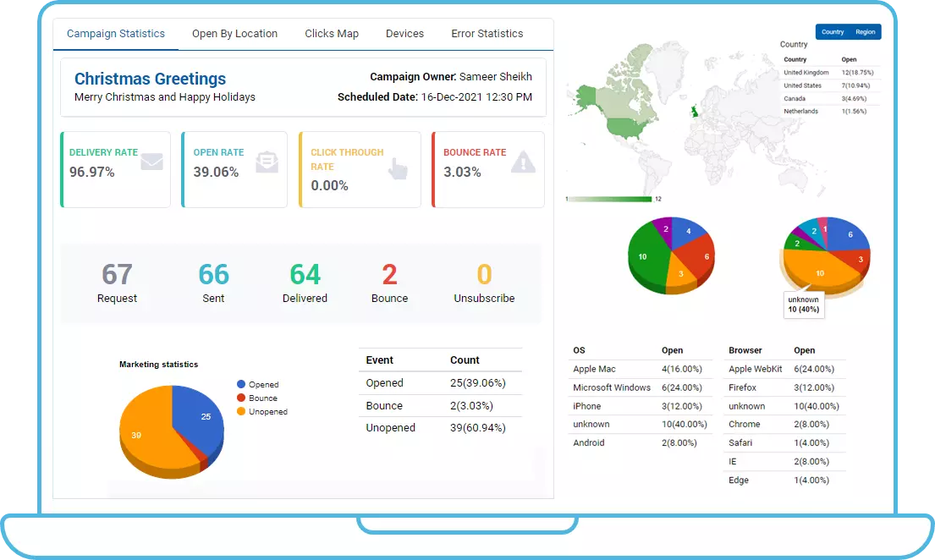
Task: Click the Android row in OS table
Action: 641,442
